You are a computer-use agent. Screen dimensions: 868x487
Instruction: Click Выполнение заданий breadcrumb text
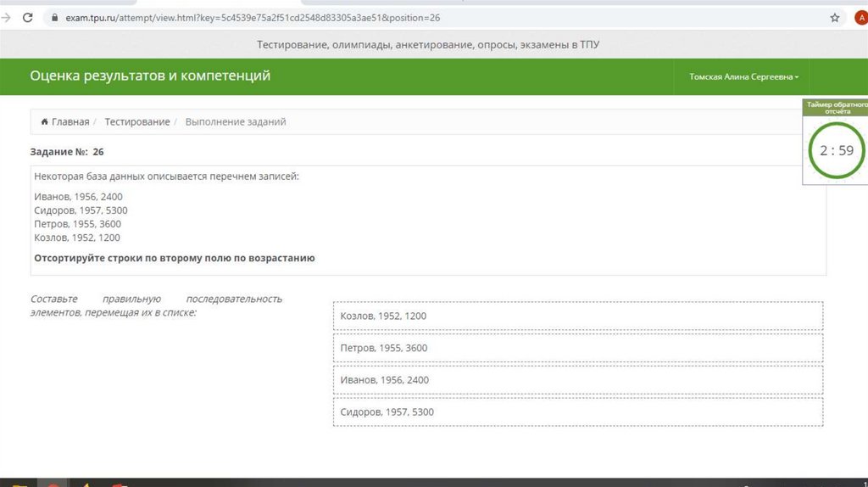[x=236, y=122]
